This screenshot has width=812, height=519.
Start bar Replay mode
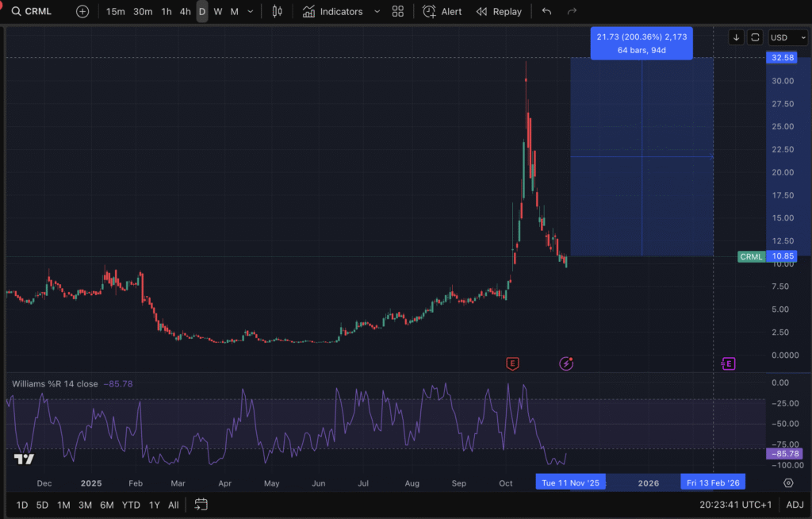499,12
